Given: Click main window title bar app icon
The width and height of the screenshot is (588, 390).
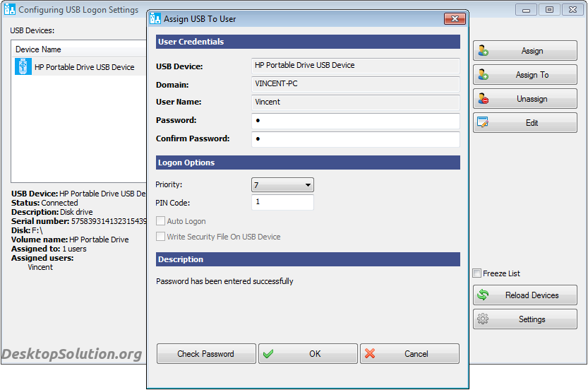Looking at the screenshot, I should pos(10,9).
